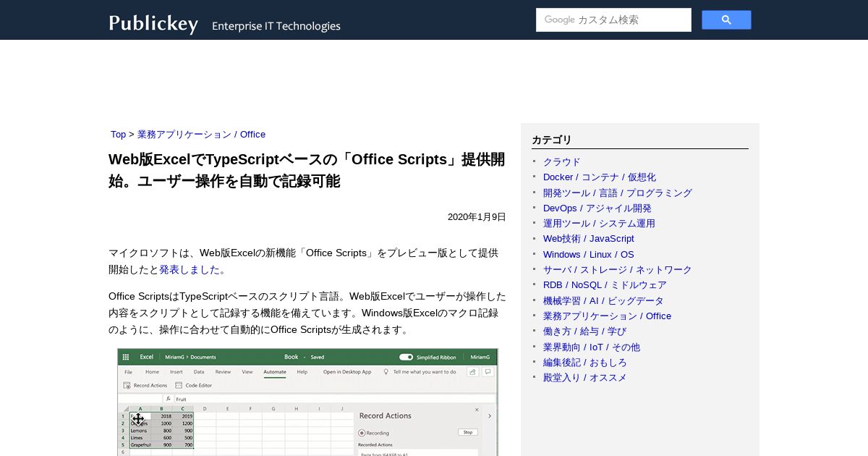Click the Excel comments icon
This screenshot has height=456, width=868.
[488, 372]
